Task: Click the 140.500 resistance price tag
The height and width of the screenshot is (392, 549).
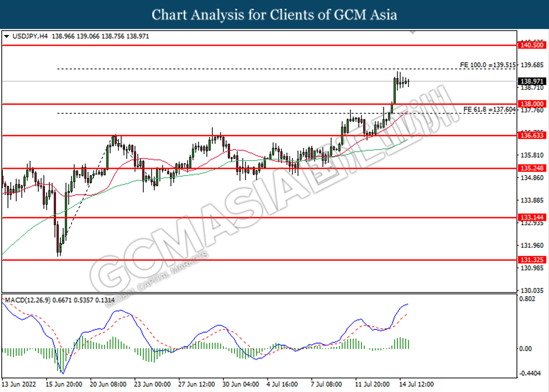Action: [532, 45]
